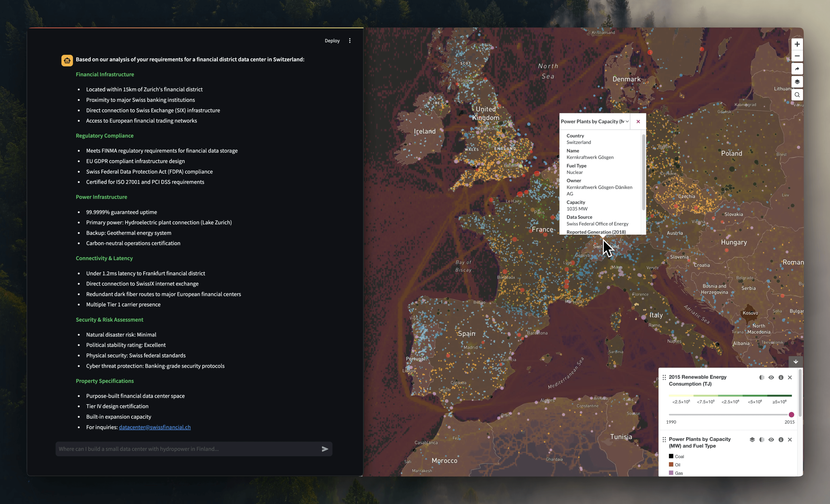Click the timeline slider handle at 2015
Viewport: 830px width, 504px height.
click(792, 415)
